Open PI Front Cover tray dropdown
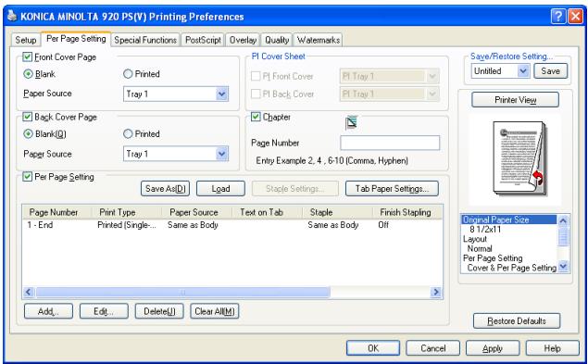 pyautogui.click(x=389, y=76)
